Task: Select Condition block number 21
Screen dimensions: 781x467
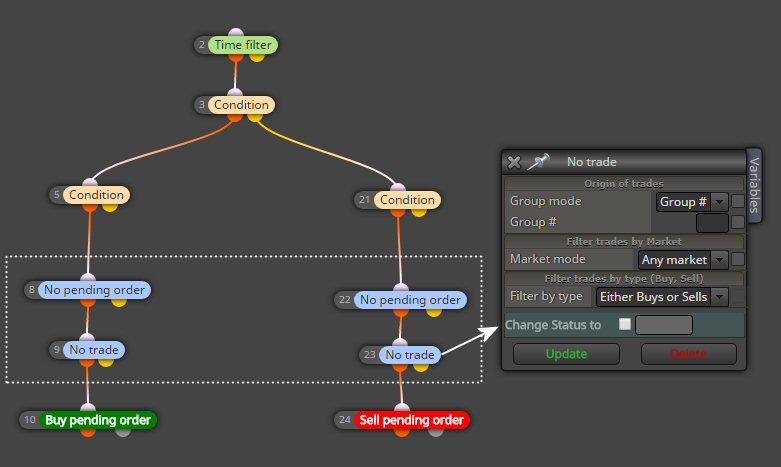Action: coord(407,200)
